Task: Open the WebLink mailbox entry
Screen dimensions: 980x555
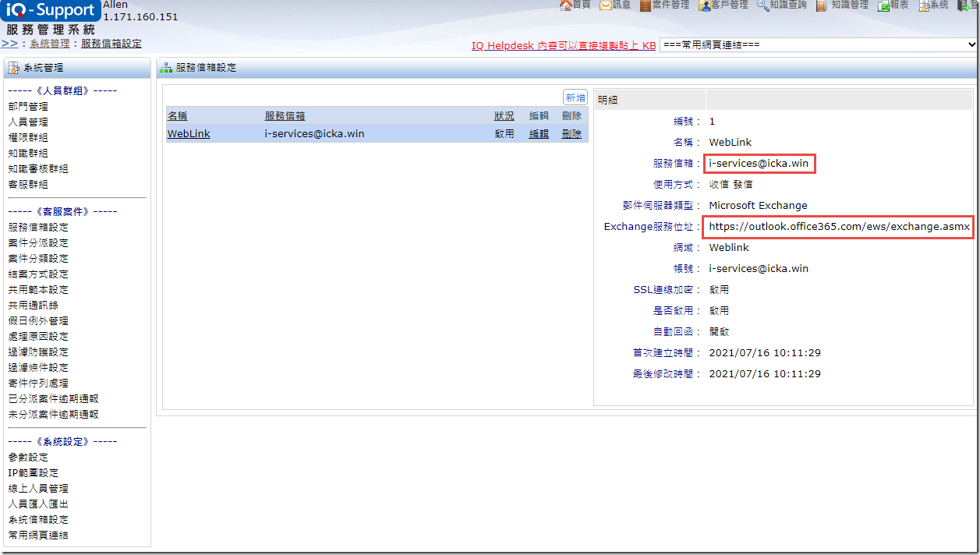Action: coord(189,133)
